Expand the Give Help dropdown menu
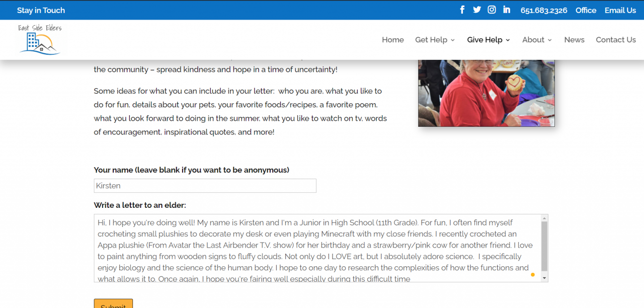The width and height of the screenshot is (644, 308). click(488, 40)
